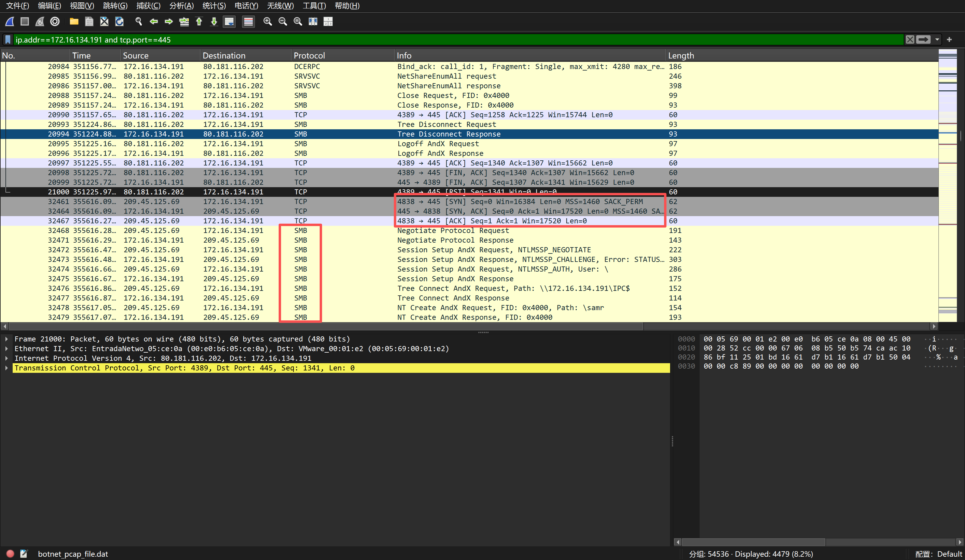The width and height of the screenshot is (965, 560).
Task: Clear the display filter X button
Action: tap(910, 39)
